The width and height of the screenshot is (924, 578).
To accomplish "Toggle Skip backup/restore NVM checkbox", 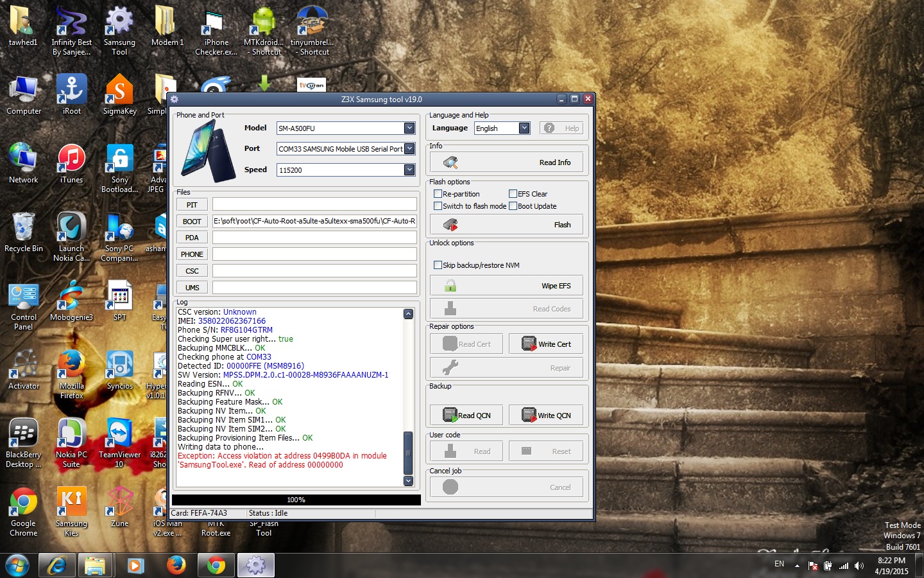I will [x=438, y=265].
